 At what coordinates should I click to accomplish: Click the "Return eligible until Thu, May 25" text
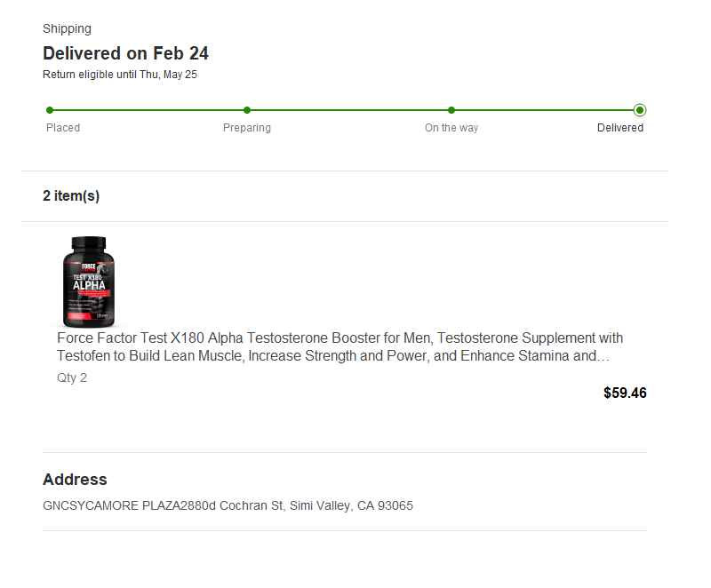[120, 75]
